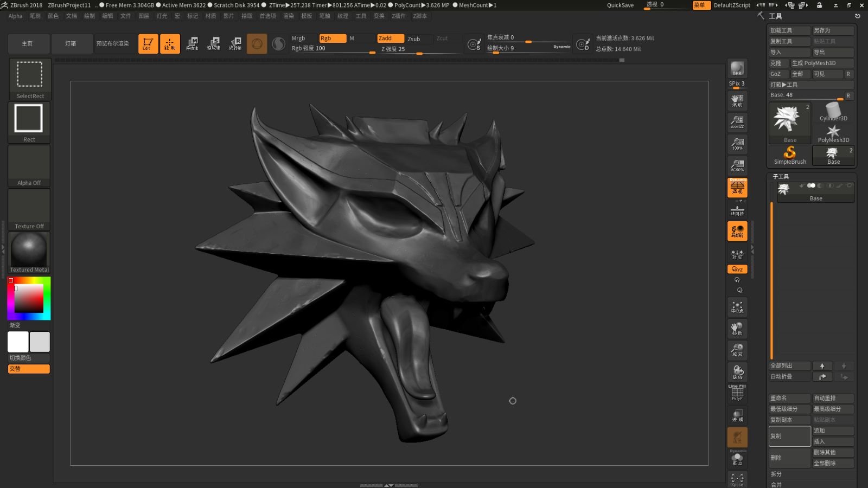Toggle Dynamic perspective (透视) button

point(737,188)
